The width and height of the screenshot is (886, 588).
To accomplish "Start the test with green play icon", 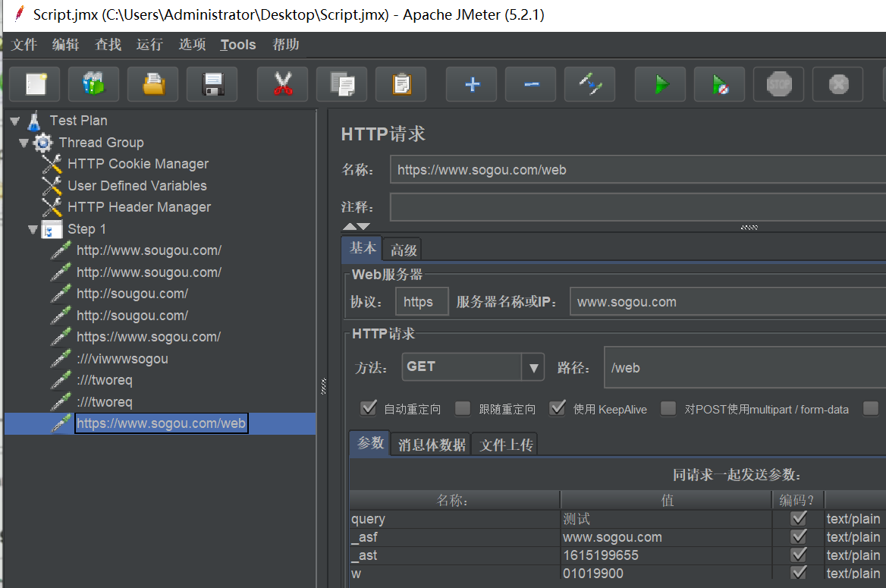I will click(x=661, y=84).
